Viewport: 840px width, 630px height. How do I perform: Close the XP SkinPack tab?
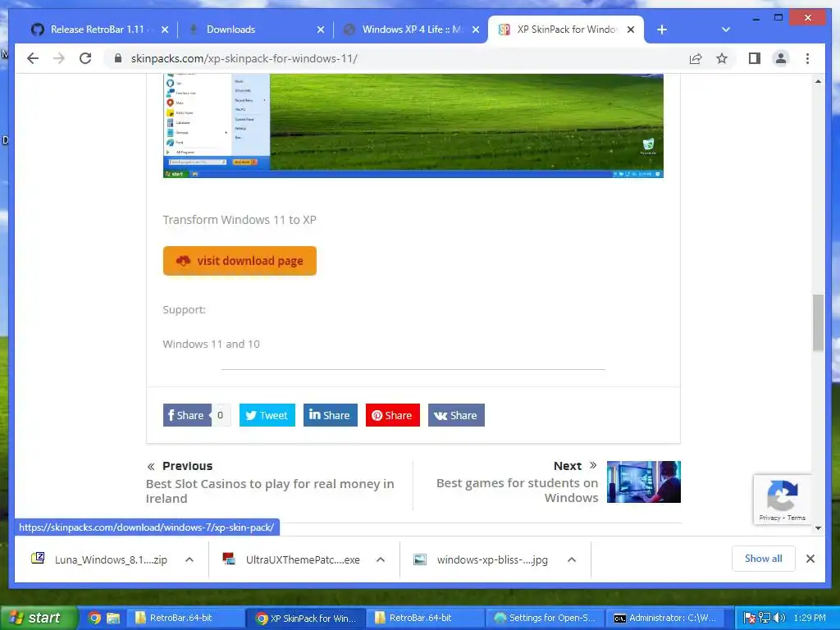[631, 30]
